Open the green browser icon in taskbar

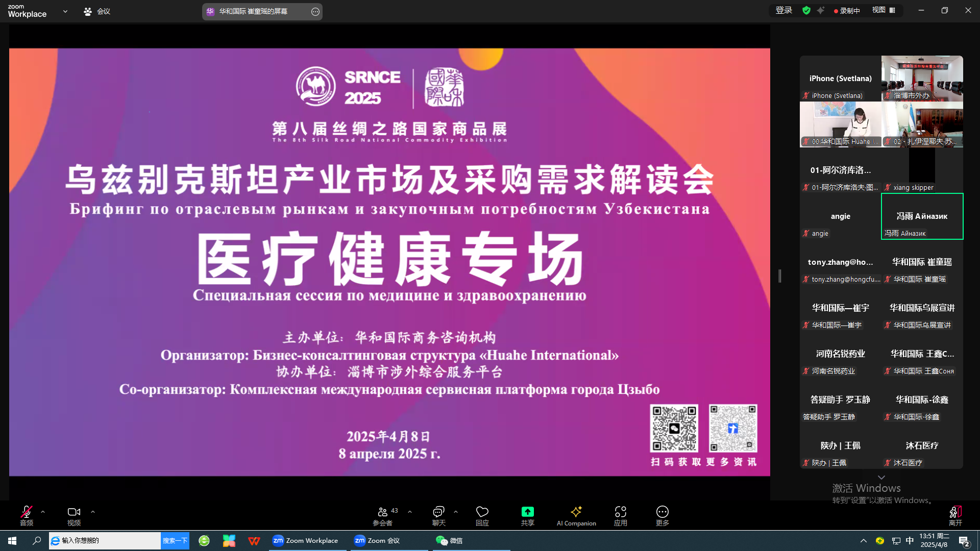204,541
